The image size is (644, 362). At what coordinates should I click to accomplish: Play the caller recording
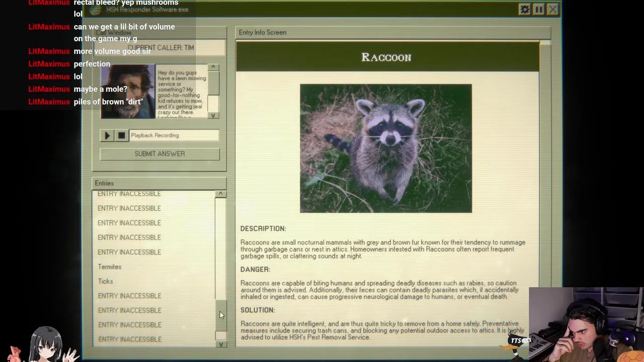(107, 135)
